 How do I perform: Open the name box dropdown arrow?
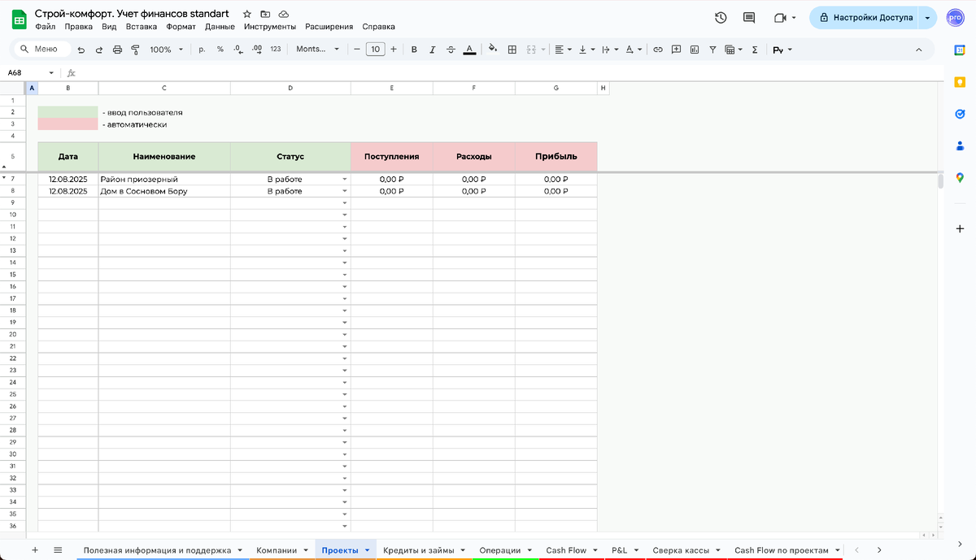tap(52, 72)
